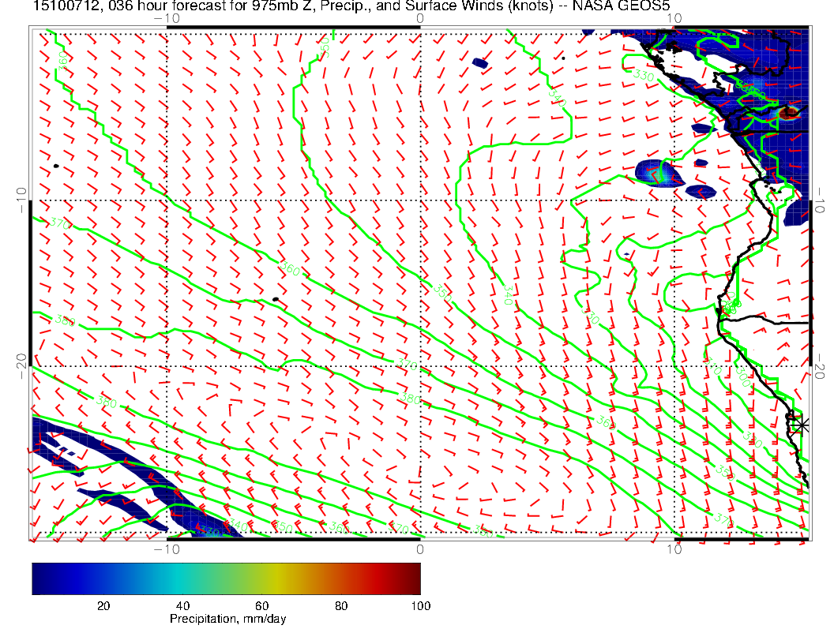Click the red precipitation maximum spot over land
The image size is (834, 644).
790,112
